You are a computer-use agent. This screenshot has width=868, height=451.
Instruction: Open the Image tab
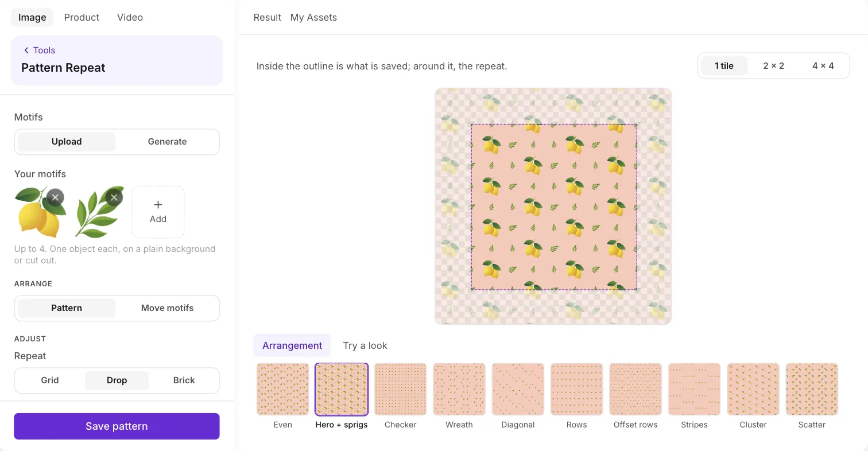[x=32, y=17]
